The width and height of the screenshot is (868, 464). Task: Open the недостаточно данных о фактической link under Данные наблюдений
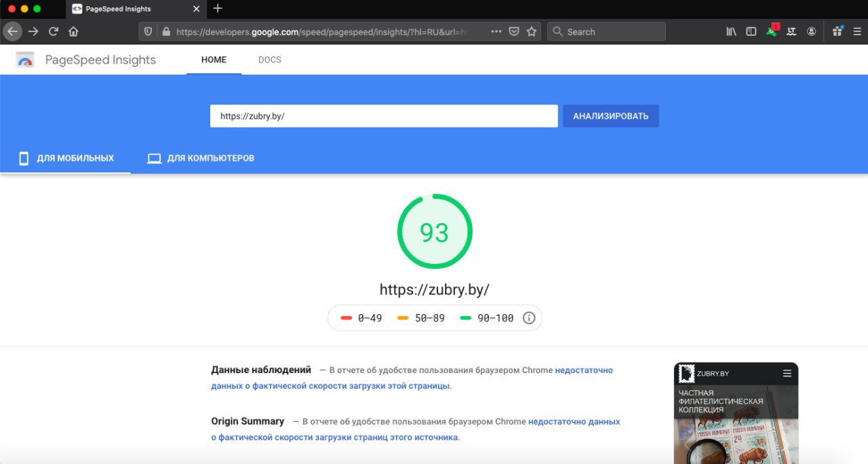pyautogui.click(x=412, y=378)
